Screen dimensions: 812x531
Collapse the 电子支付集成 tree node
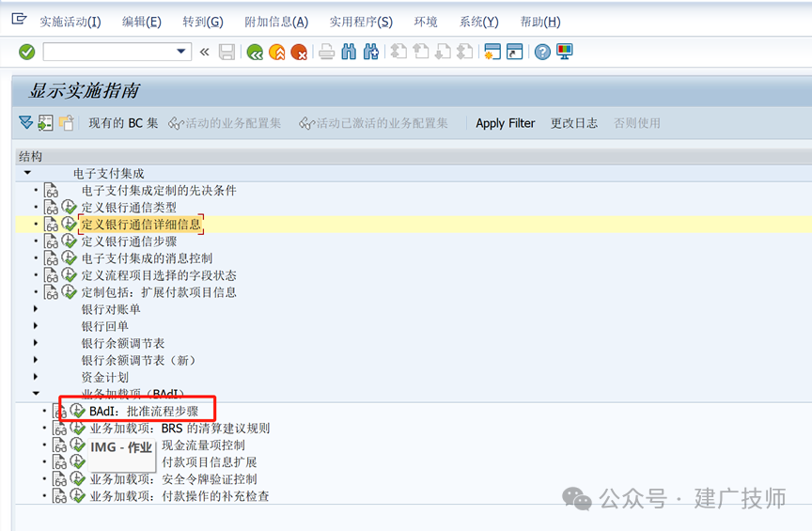27,173
